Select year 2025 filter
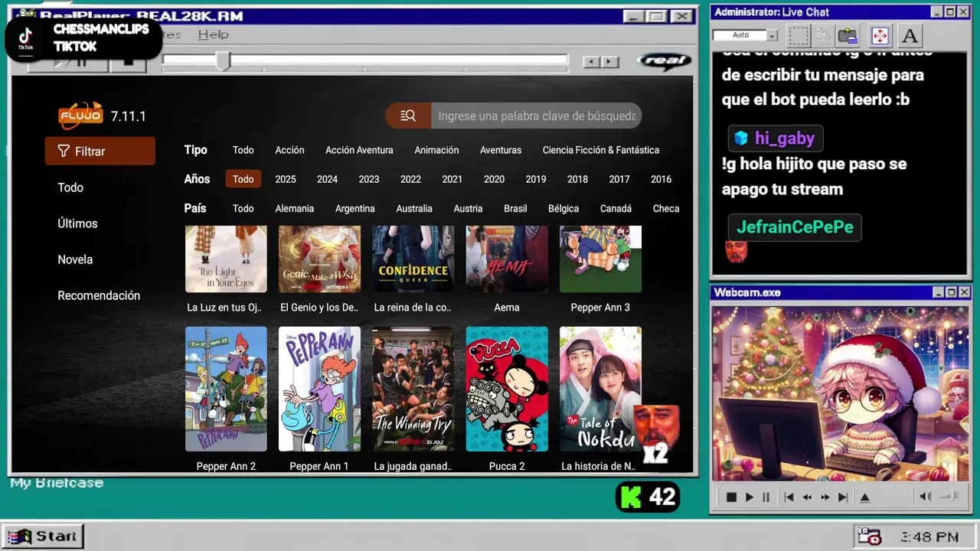Viewport: 980px width, 551px height. [286, 179]
